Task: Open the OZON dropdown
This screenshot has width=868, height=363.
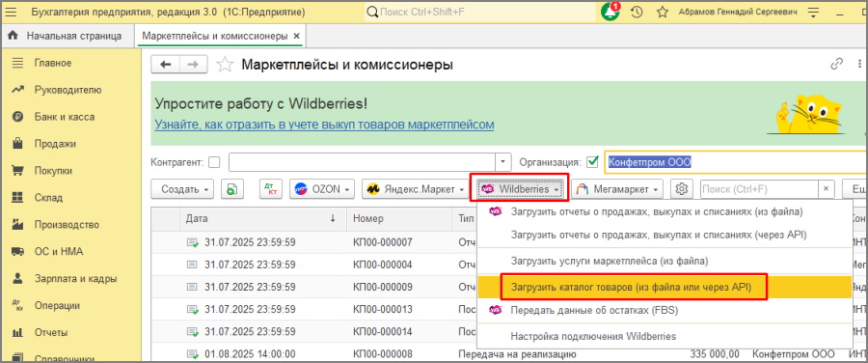Action: [x=323, y=189]
